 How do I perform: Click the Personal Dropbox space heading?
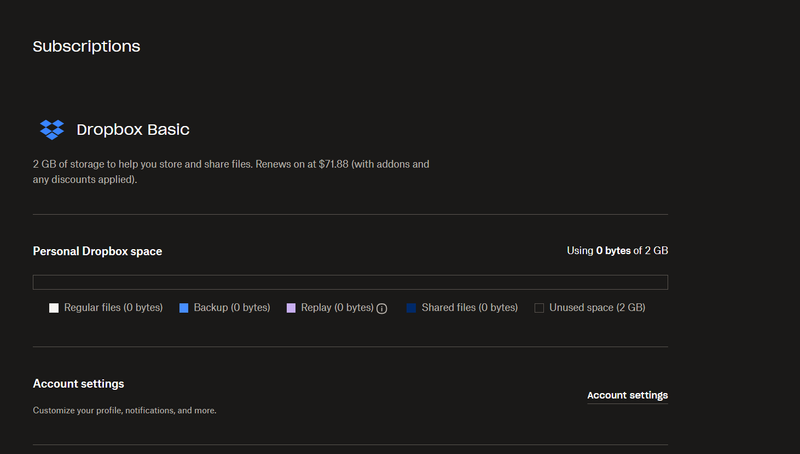click(97, 251)
